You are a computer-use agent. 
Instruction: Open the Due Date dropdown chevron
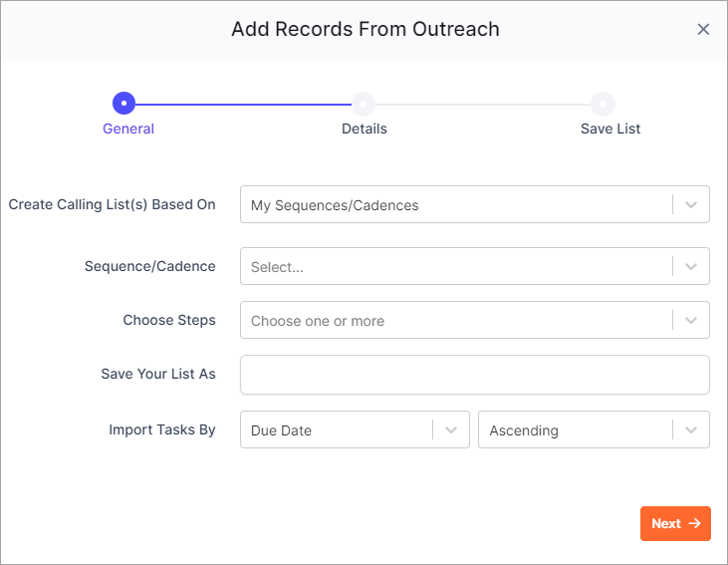451,429
